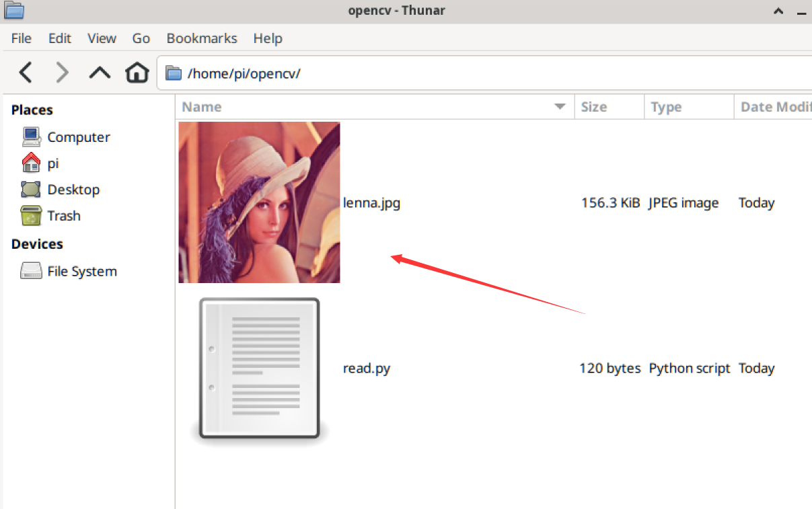Click Today date in lenna.jpg row
Viewport: 812px width, 509px height.
(757, 202)
